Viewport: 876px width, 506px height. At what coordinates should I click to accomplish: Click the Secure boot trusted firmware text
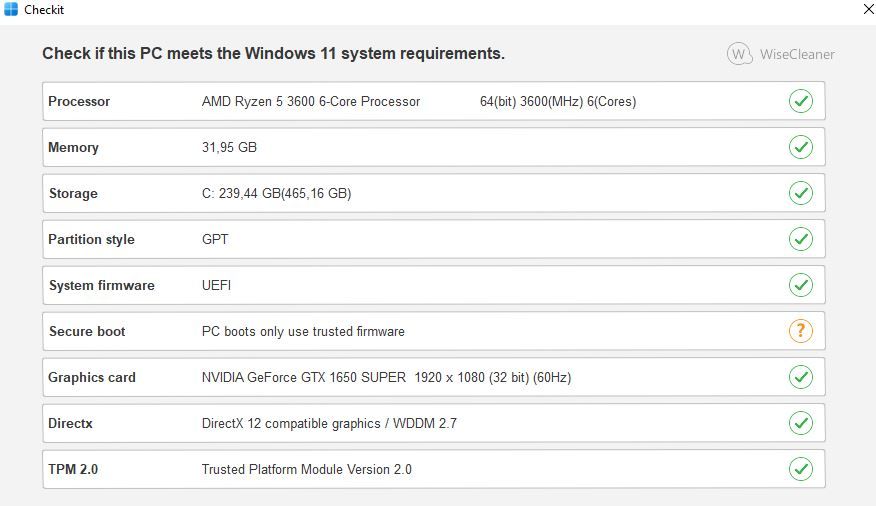[303, 331]
